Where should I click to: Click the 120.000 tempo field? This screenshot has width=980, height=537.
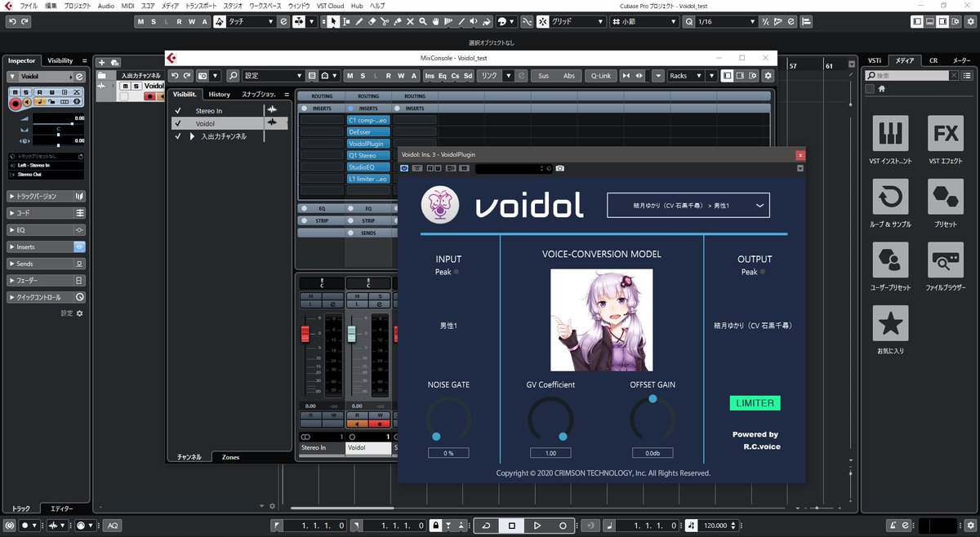(715, 526)
